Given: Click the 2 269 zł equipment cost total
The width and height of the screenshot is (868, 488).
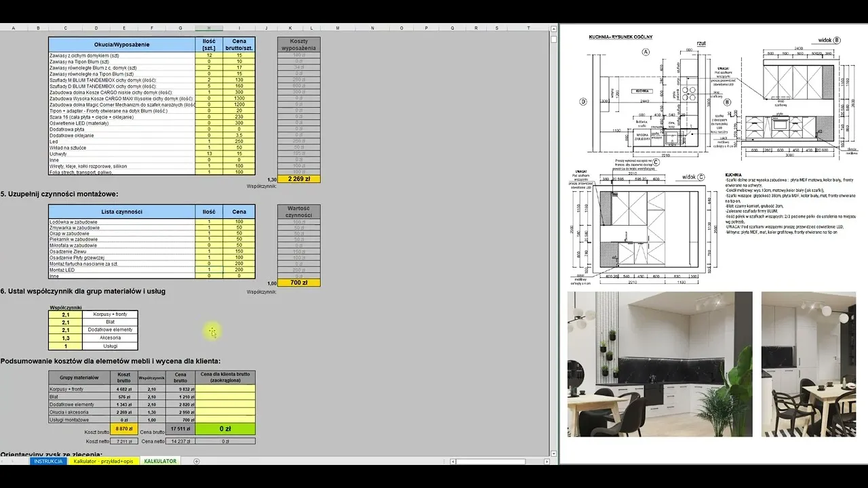Looking at the screenshot, I should 299,179.
